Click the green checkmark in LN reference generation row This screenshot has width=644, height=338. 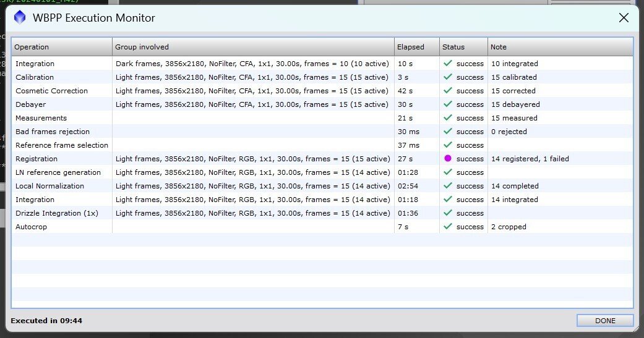point(448,172)
